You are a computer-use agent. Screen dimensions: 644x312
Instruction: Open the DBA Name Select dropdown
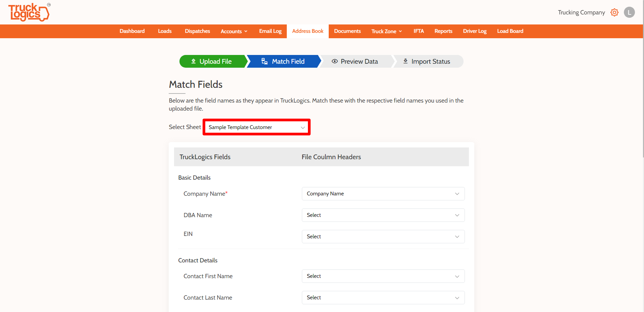coord(383,215)
